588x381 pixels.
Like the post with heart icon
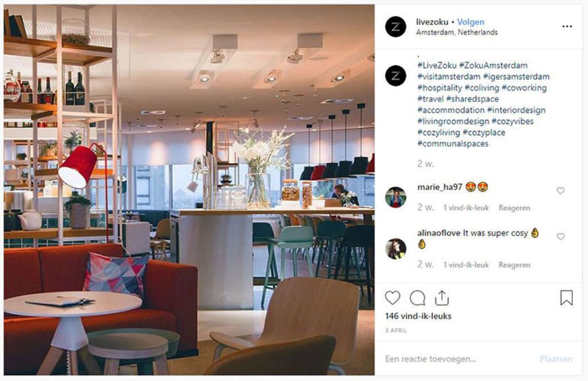coord(392,298)
